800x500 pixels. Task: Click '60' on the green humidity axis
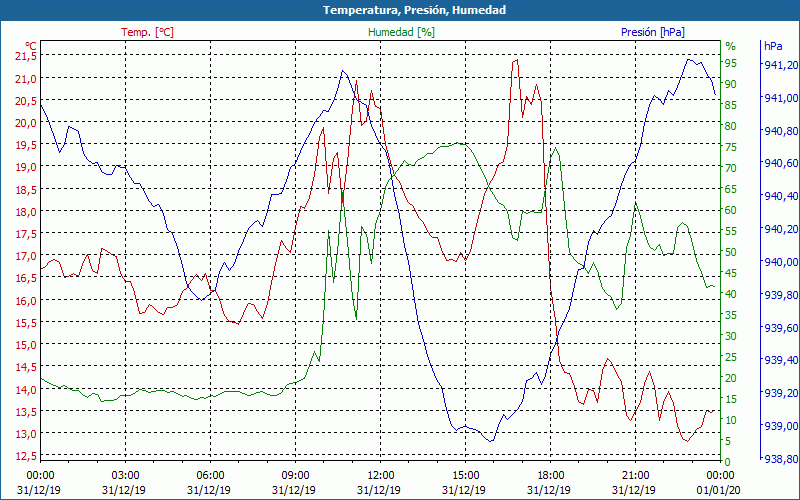731,210
